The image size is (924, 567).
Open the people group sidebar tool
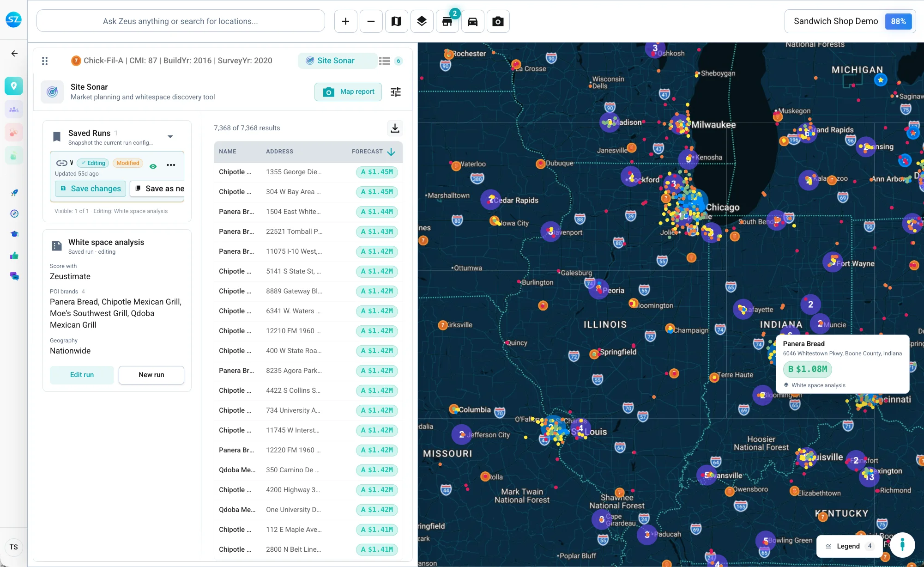[x=14, y=110]
